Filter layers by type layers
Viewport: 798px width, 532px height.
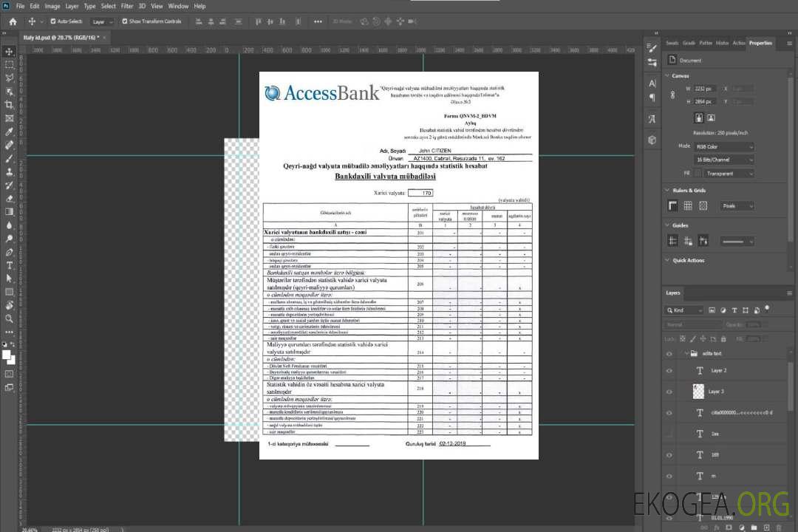[x=734, y=310]
